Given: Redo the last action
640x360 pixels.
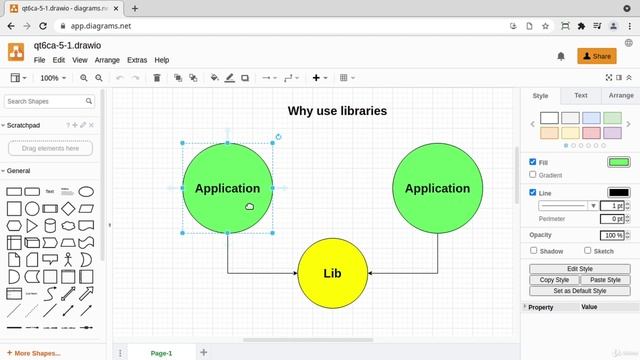Looking at the screenshot, I should click(x=135, y=78).
